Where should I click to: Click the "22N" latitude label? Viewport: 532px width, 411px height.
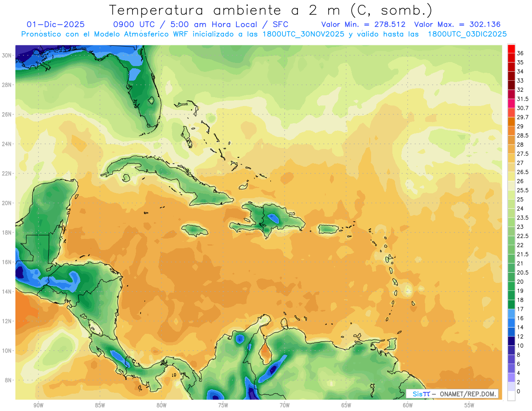pyautogui.click(x=8, y=173)
